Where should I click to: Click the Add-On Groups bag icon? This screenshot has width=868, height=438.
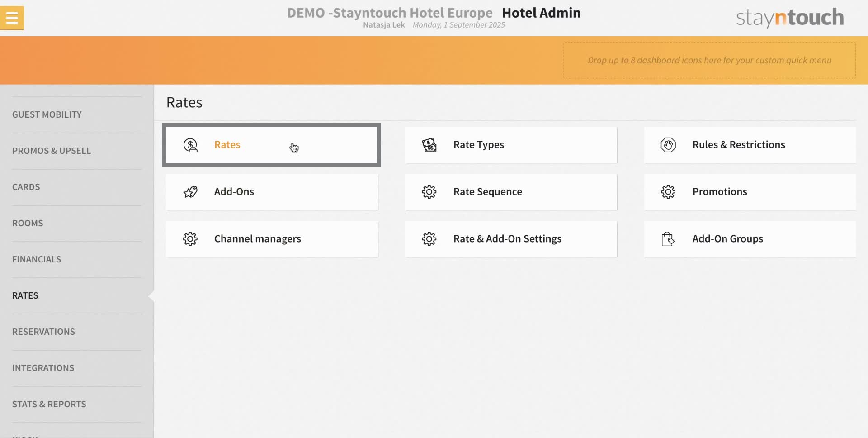coord(668,239)
